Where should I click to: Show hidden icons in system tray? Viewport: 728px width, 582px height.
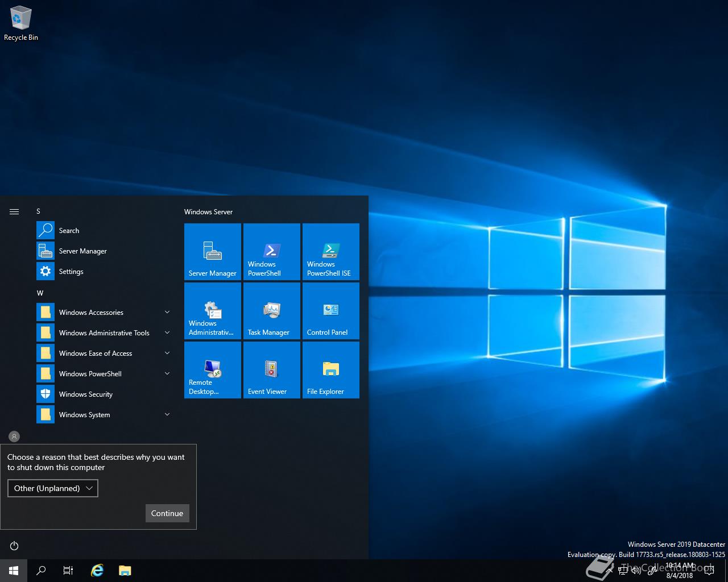point(610,571)
